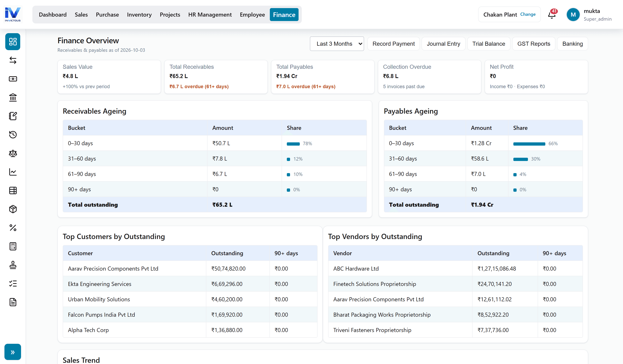Open the cash banknote sidebar icon

pyautogui.click(x=13, y=79)
